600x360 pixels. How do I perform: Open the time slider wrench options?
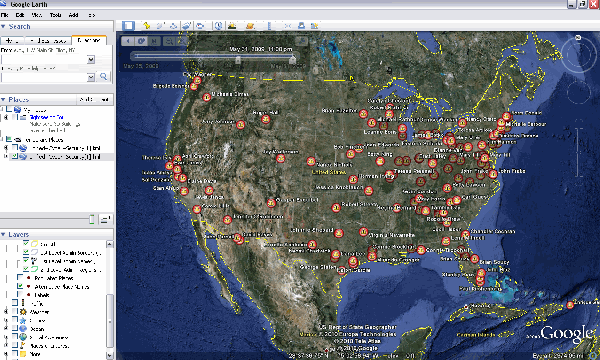(302, 41)
